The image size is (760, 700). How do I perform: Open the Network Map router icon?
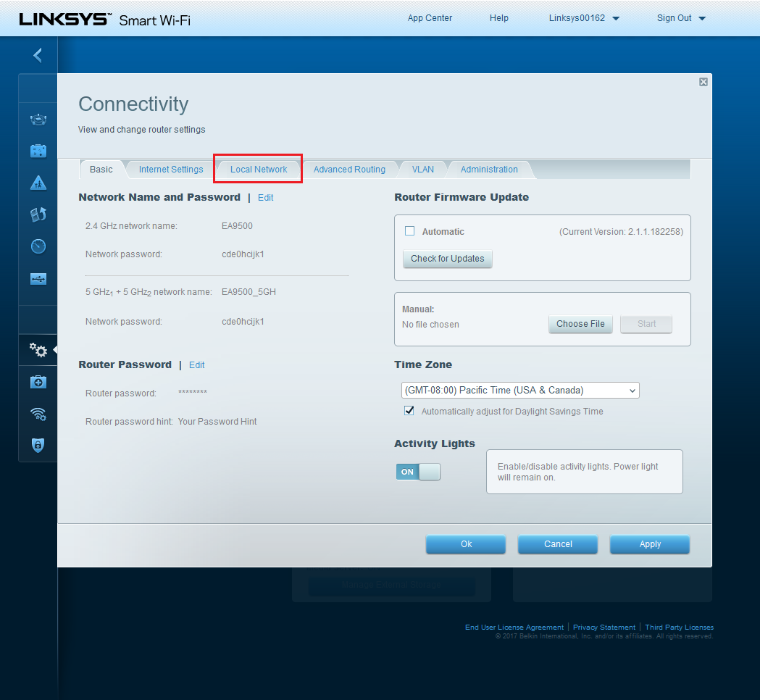(x=38, y=120)
